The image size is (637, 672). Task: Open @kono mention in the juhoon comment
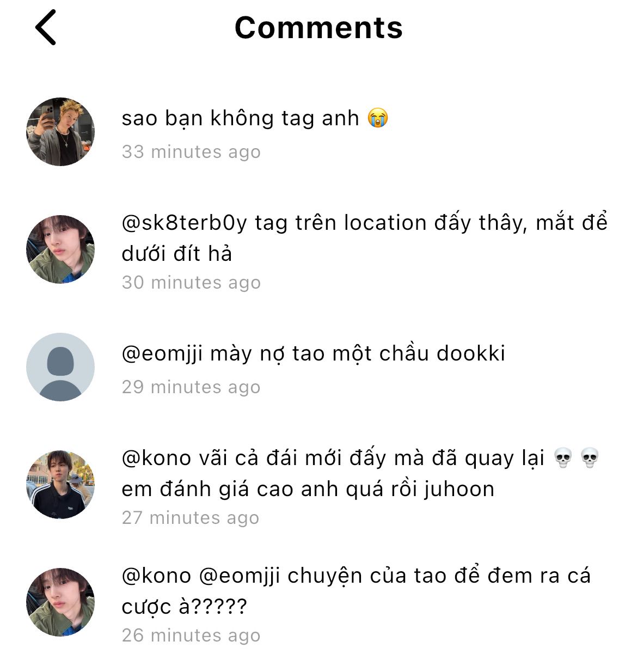click(x=156, y=458)
